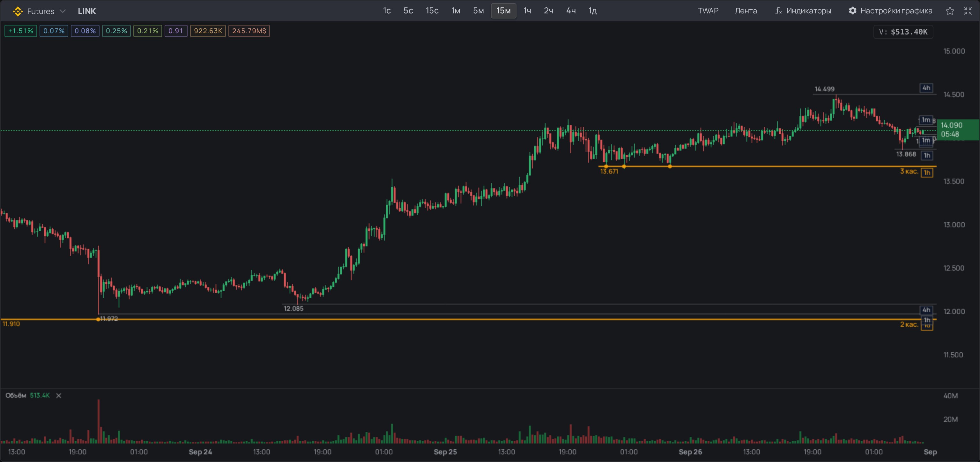
Task: Open the LINK symbol selector
Action: (x=87, y=11)
